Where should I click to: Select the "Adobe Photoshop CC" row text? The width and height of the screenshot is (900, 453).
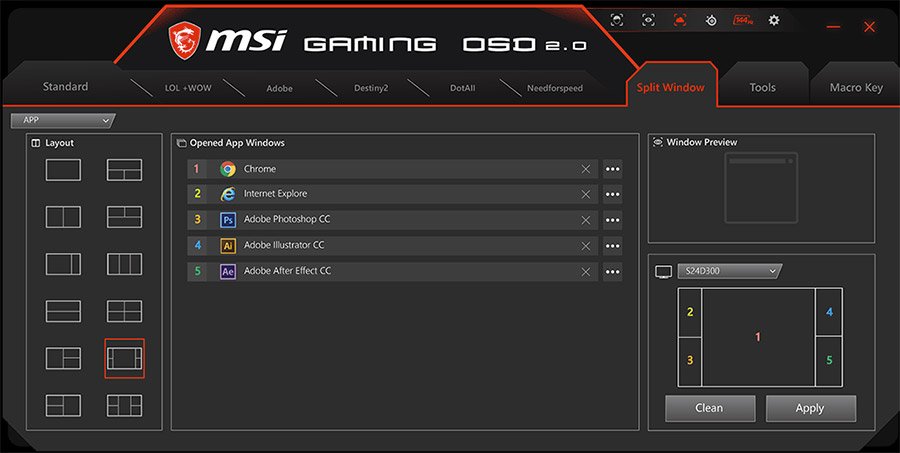click(x=287, y=219)
